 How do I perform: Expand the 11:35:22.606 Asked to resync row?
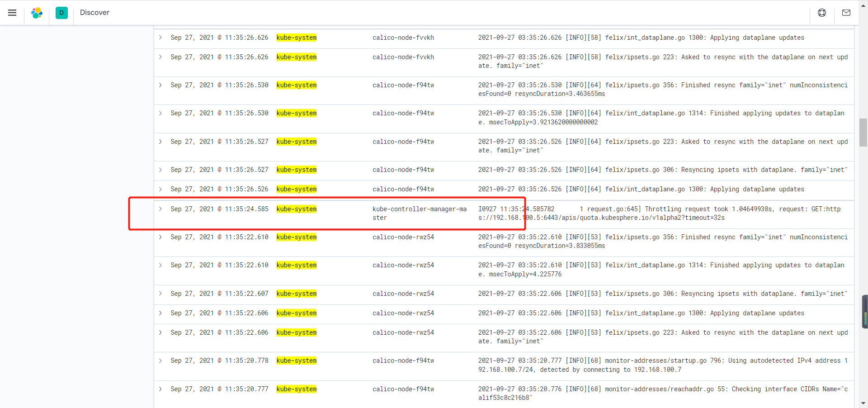(x=160, y=332)
